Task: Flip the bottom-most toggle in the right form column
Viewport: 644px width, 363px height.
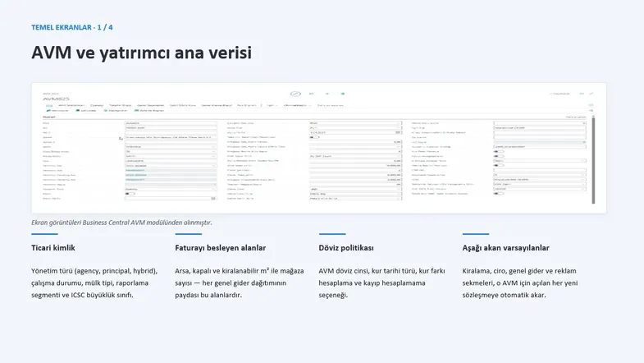Action: 498,194
